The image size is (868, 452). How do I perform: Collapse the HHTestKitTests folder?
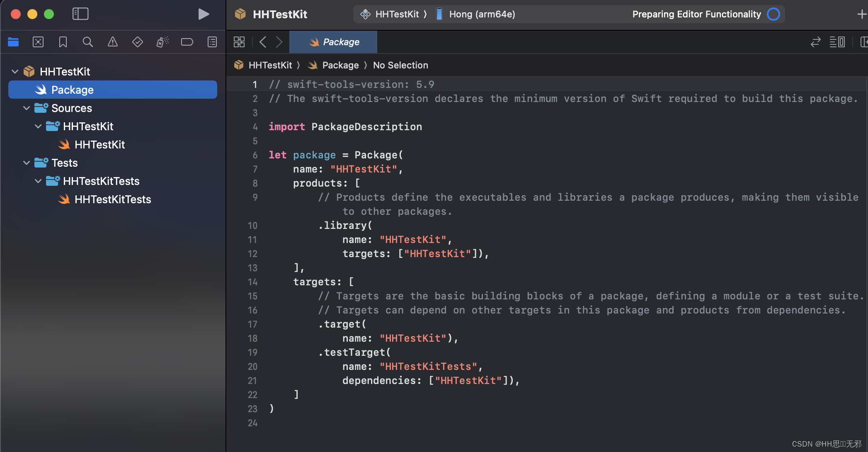point(38,181)
